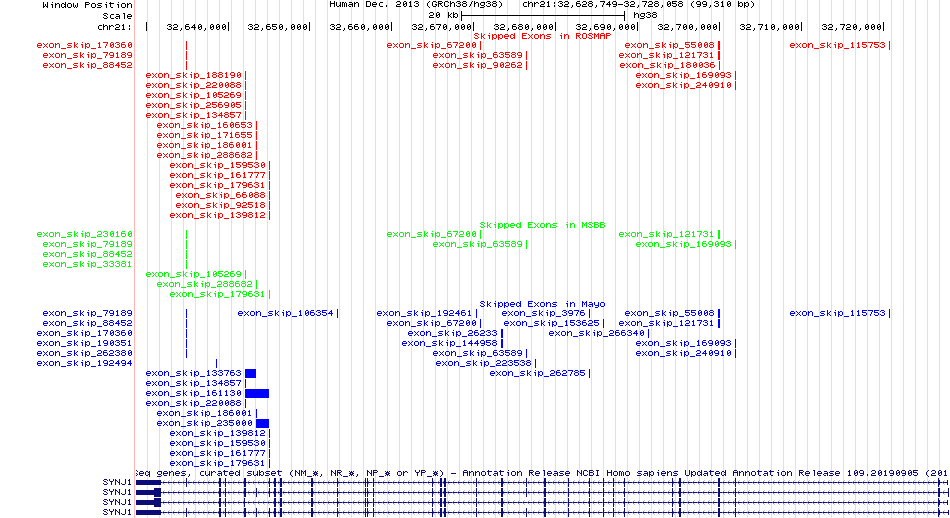Click the exon_skip_235000 blue block

pyautogui.click(x=251, y=423)
